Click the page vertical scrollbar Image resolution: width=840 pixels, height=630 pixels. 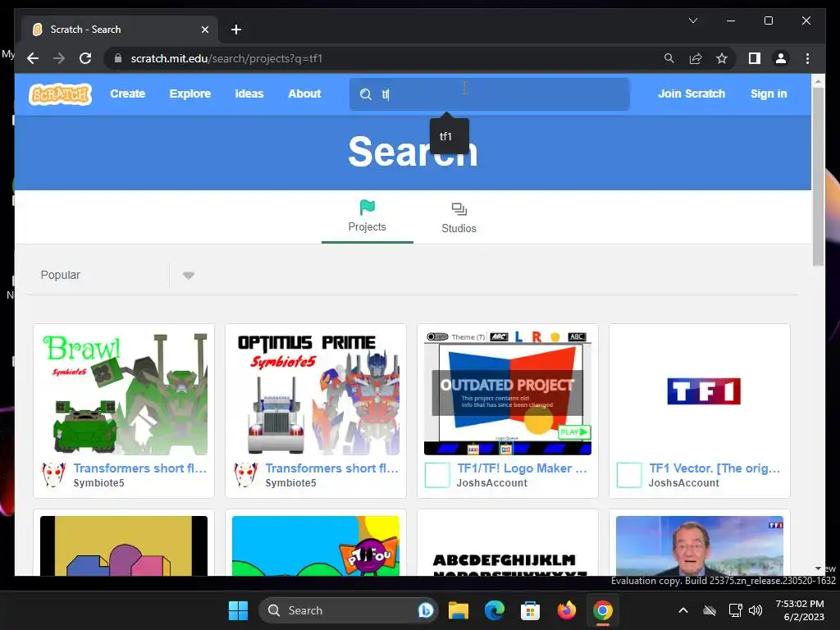818,177
